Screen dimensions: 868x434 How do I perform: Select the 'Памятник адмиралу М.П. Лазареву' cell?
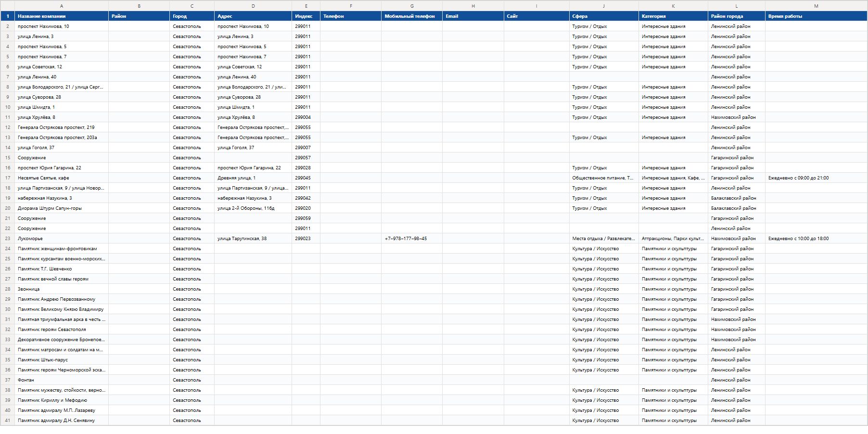[x=62, y=410]
